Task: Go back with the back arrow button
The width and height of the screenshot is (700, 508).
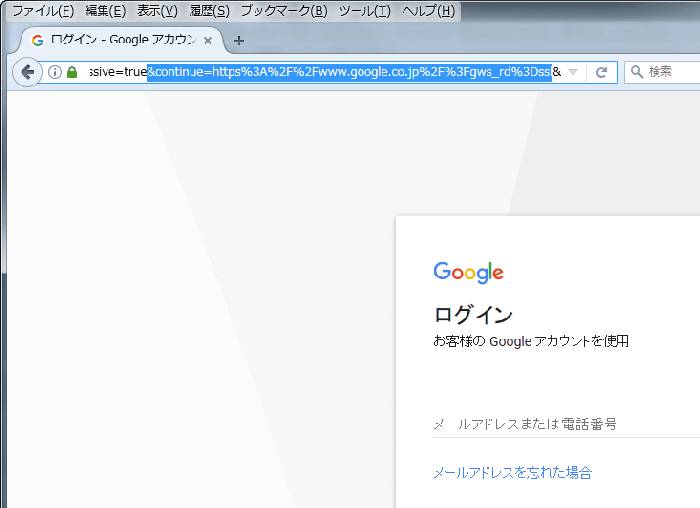Action: point(28,72)
